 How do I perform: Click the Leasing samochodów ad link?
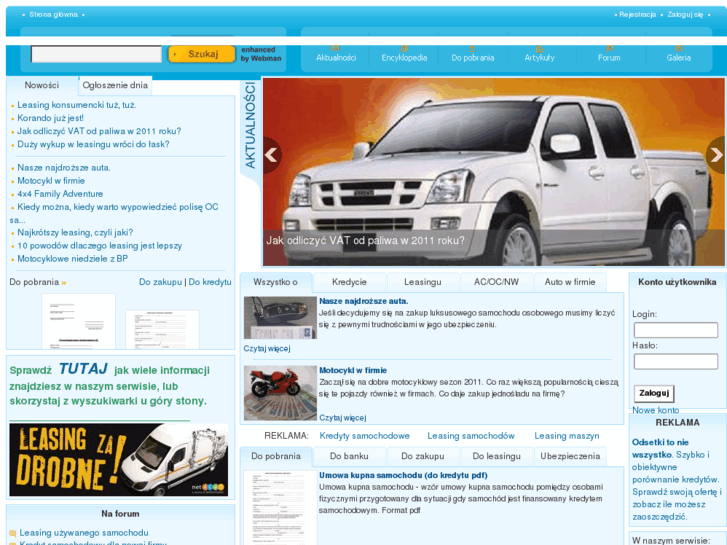pyautogui.click(x=471, y=436)
